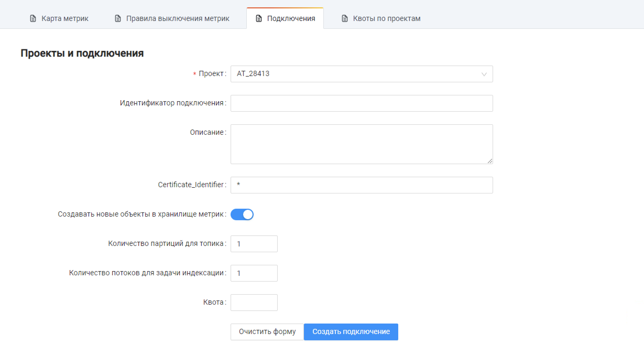Grab the Описание textarea resize handle
This screenshot has width=644, height=355.
click(x=490, y=161)
